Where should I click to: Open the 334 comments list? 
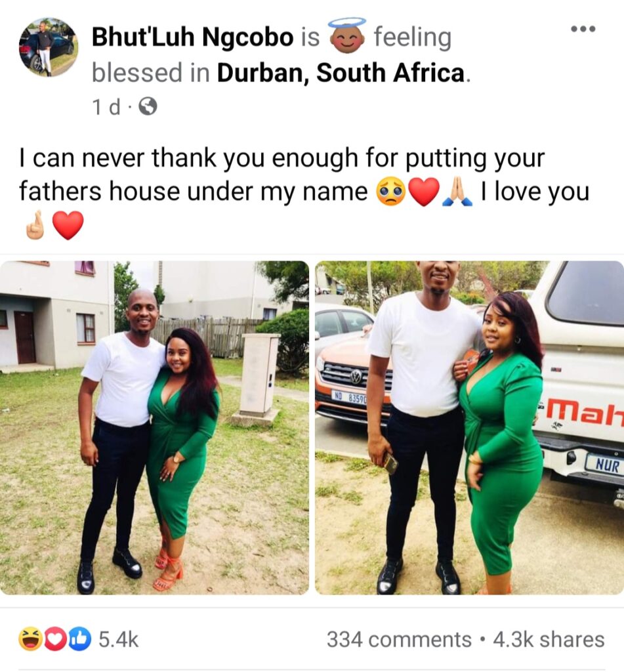coord(399,640)
